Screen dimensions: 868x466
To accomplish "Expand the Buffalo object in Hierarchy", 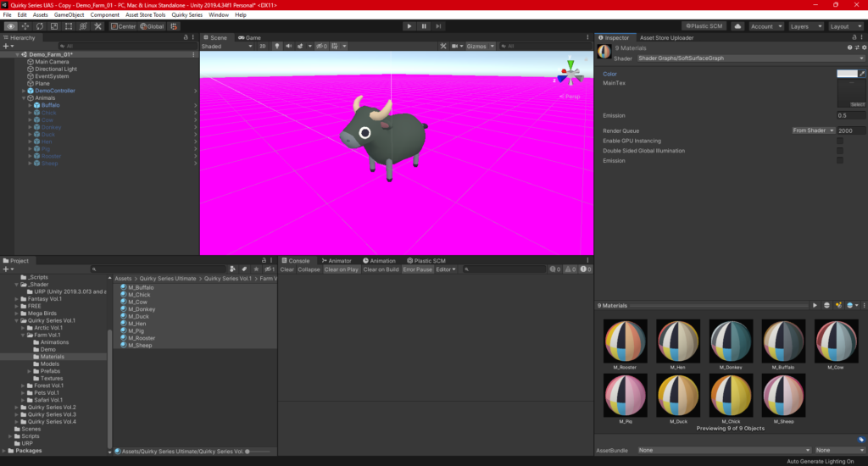I will tap(30, 105).
